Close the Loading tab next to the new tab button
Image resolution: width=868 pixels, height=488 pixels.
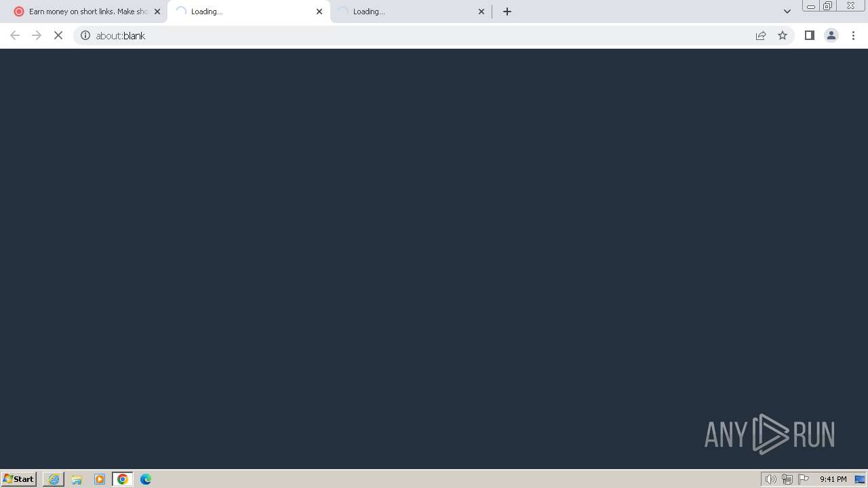click(481, 12)
